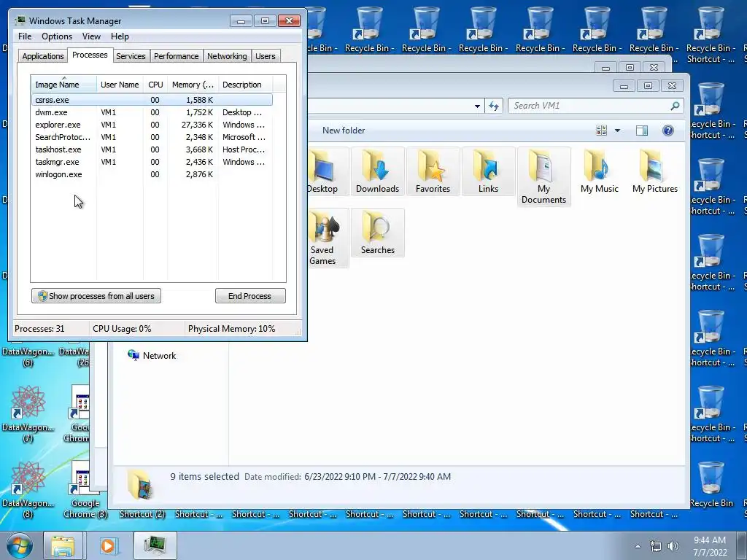The height and width of the screenshot is (560, 747).
Task: Switch to the Applications tab
Action: pos(43,56)
